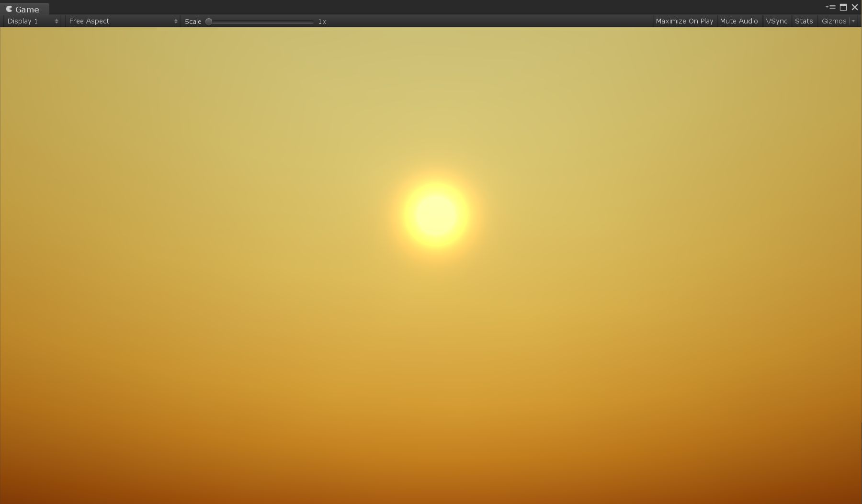This screenshot has height=504, width=862.
Task: Open the Free Aspect ratio dropdown
Action: [120, 21]
